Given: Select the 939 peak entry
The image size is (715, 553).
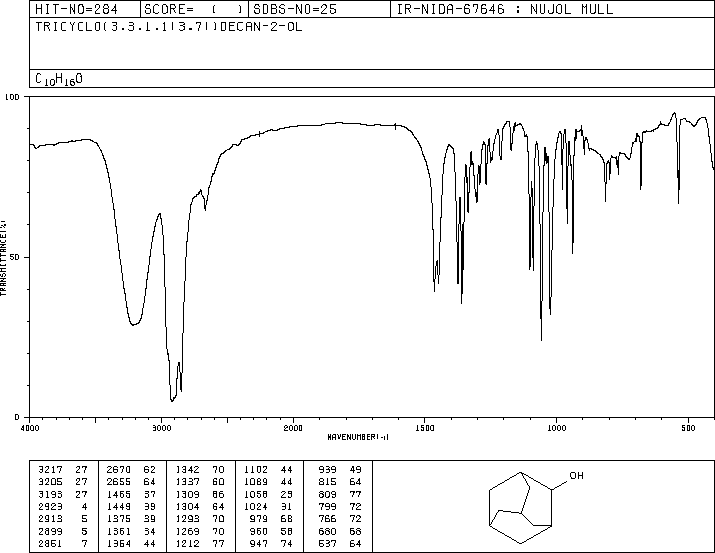Looking at the screenshot, I should pyautogui.click(x=340, y=470).
